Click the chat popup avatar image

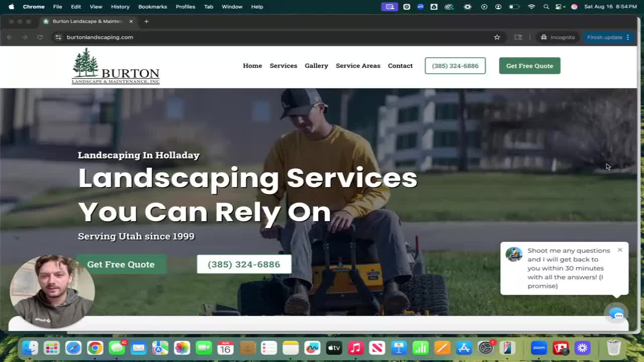[x=514, y=254]
